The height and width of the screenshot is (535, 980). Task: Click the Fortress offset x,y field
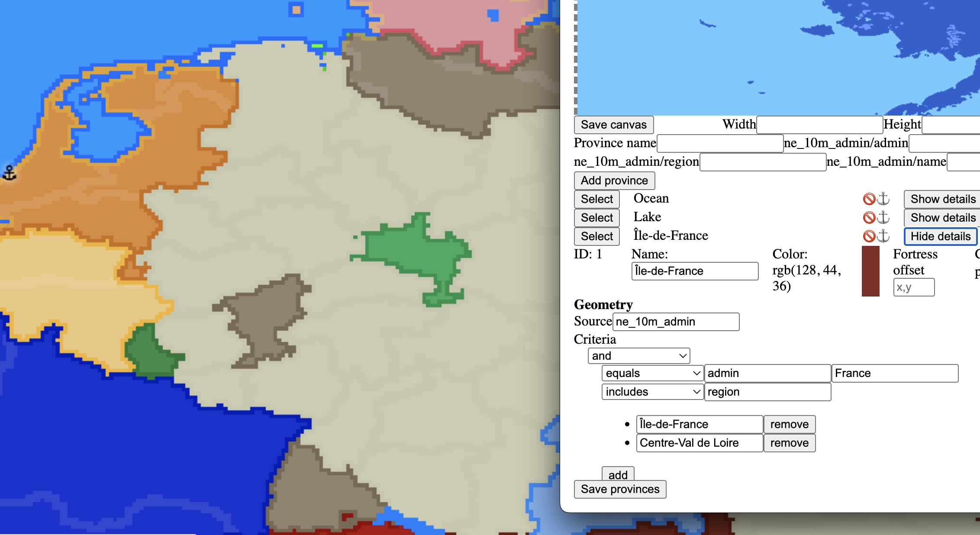(914, 287)
